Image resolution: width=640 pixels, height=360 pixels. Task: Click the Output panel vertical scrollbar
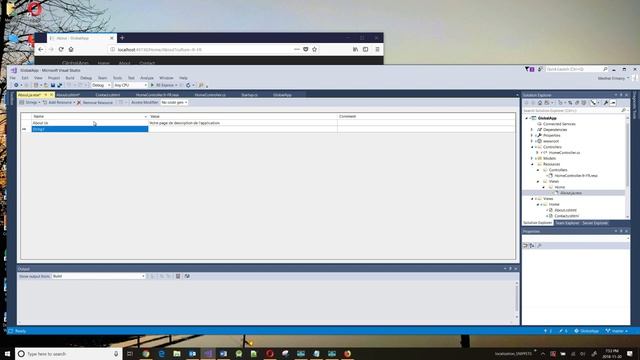[517, 300]
